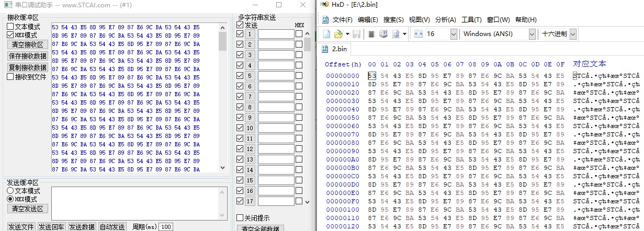Click multi-string send button 10
Screen dimensions: 644x231
pyautogui.click(x=250, y=128)
